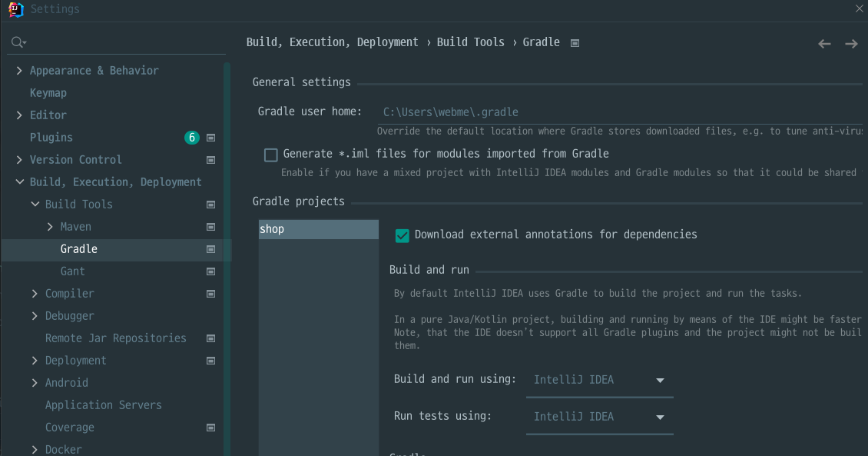
Task: Click the project icon on Deployment row
Action: point(211,361)
